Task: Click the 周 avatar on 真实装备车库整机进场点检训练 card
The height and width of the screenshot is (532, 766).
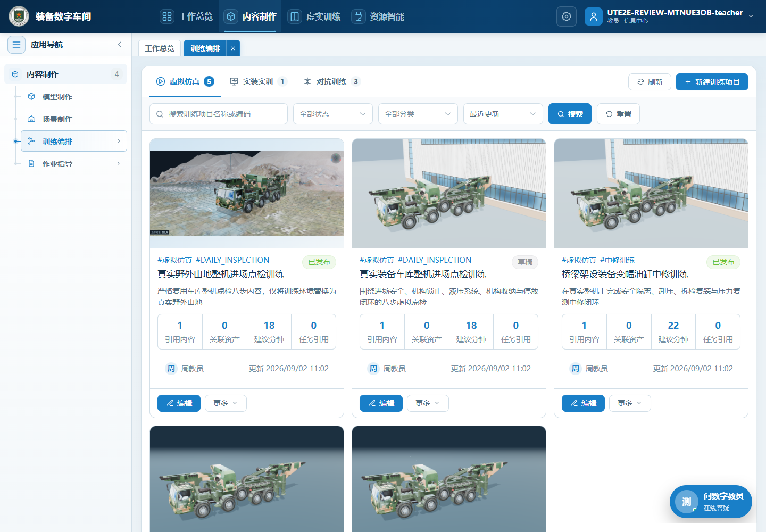Action: coord(373,369)
